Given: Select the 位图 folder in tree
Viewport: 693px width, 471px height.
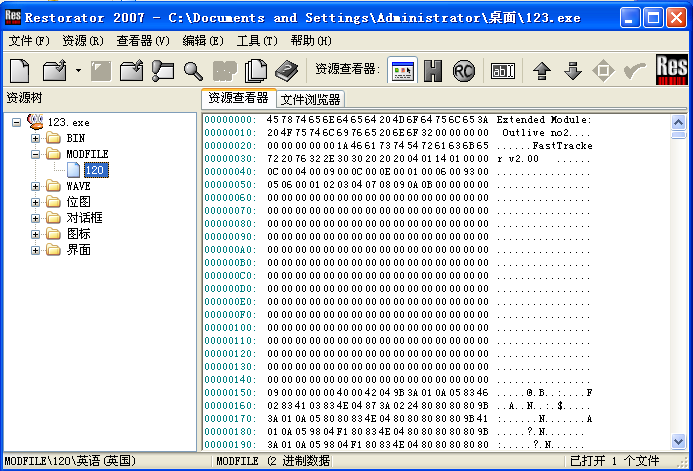Looking at the screenshot, I should pos(78,202).
